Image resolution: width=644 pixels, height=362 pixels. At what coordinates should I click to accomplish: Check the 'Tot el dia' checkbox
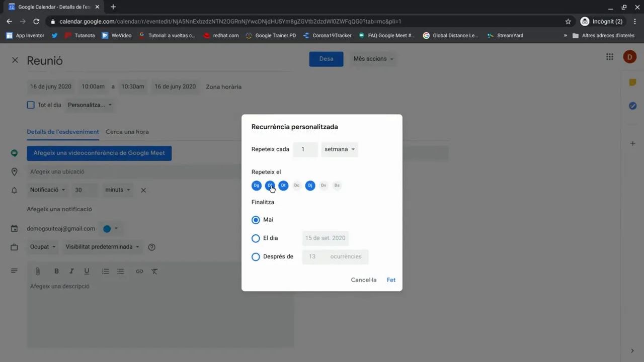(x=31, y=105)
